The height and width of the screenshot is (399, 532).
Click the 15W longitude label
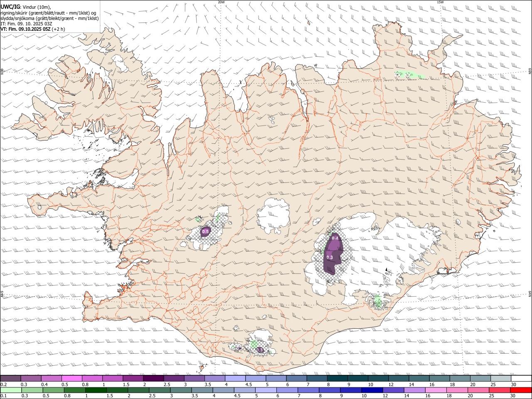pos(440,2)
